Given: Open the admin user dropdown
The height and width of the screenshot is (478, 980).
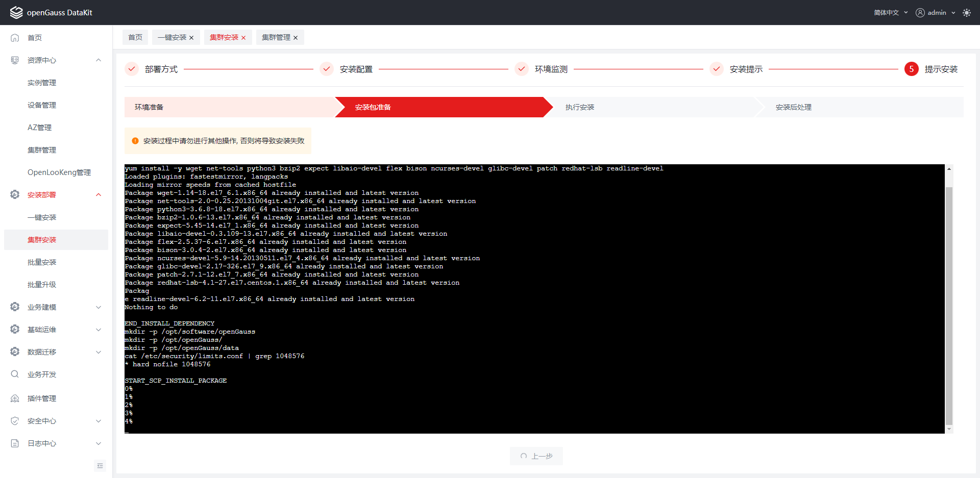Looking at the screenshot, I should pos(935,13).
